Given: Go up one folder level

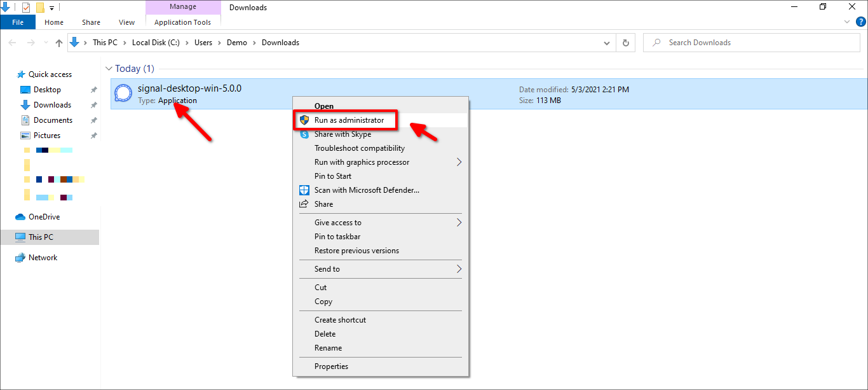Looking at the screenshot, I should click(59, 43).
